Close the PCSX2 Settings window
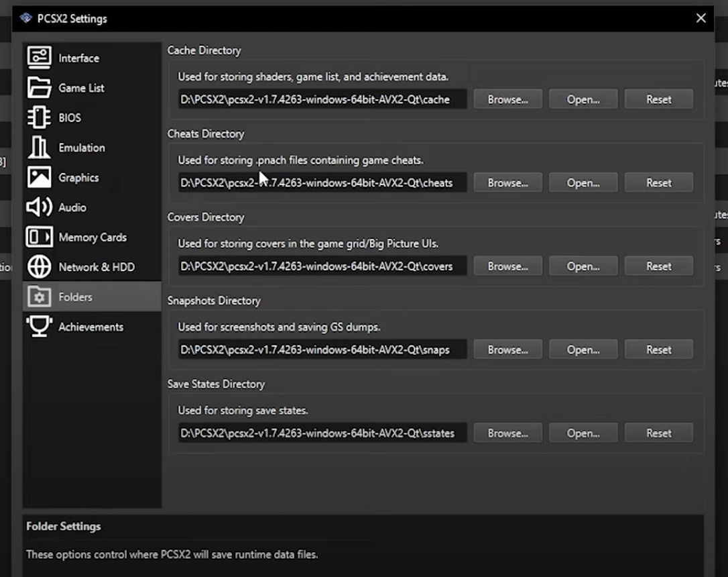Viewport: 728px width, 577px height. click(x=701, y=18)
